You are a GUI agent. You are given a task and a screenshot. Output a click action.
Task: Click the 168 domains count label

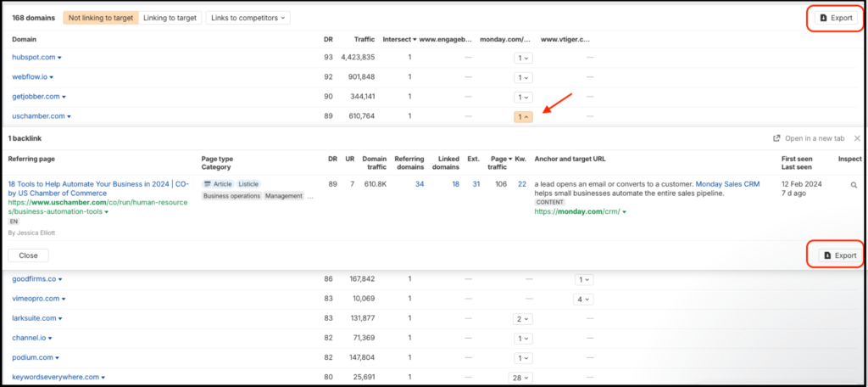33,18
